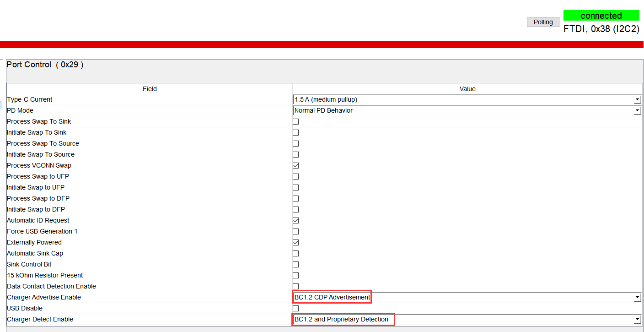Click the green connected status indicator
This screenshot has height=332, width=644.
click(x=601, y=16)
